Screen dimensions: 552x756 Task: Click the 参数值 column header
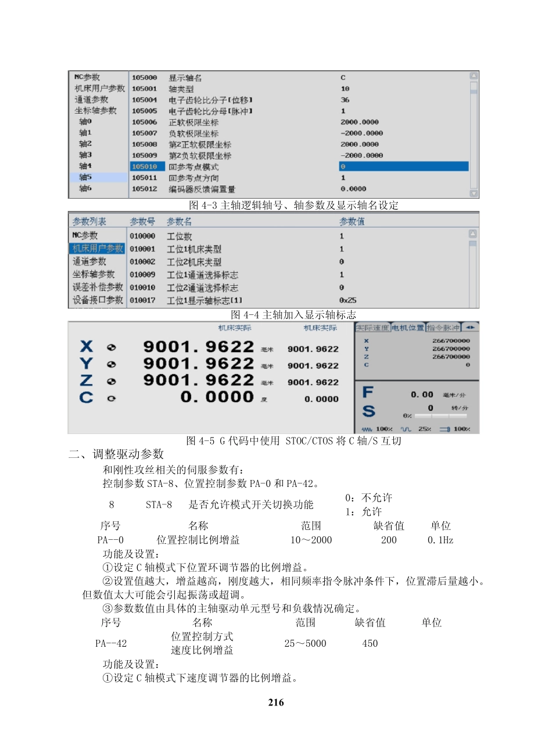tap(352, 221)
